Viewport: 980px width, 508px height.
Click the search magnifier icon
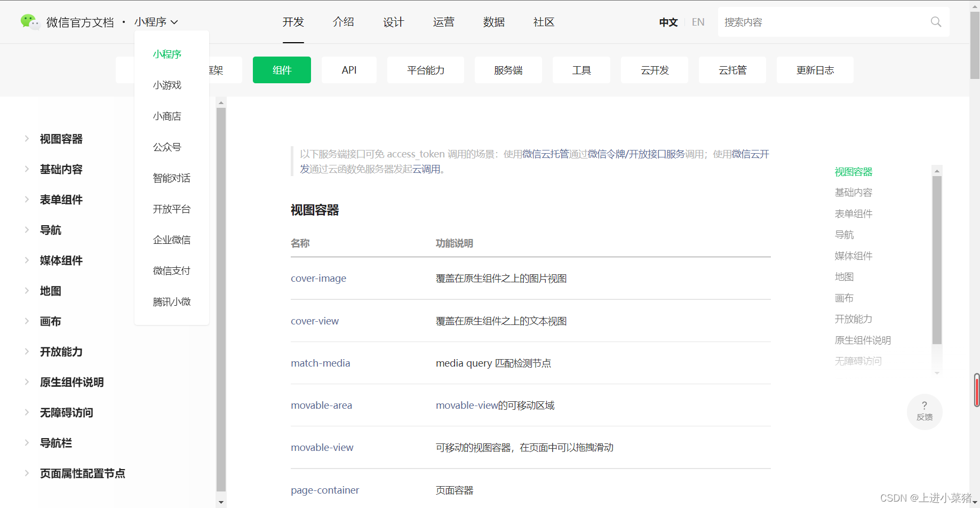[936, 22]
